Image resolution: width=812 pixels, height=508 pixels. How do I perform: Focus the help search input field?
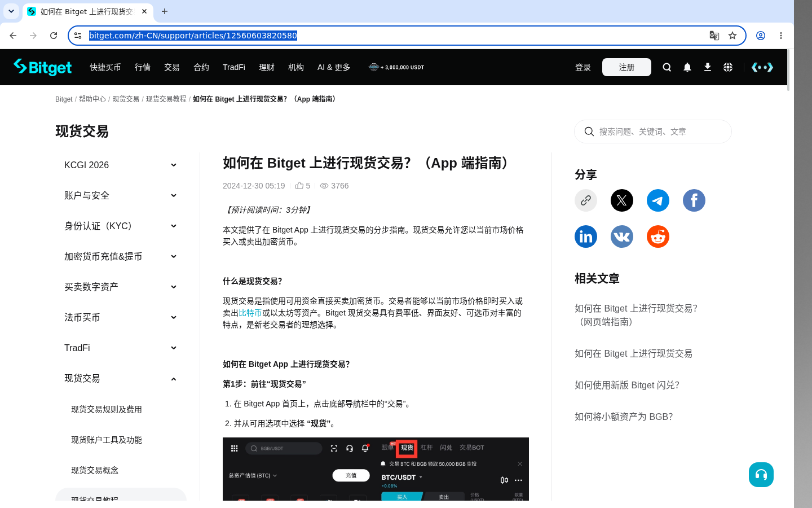point(653,132)
